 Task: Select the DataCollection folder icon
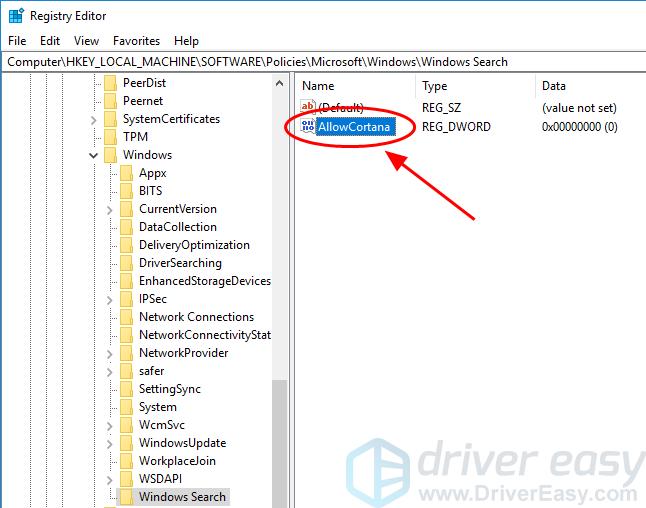126,227
